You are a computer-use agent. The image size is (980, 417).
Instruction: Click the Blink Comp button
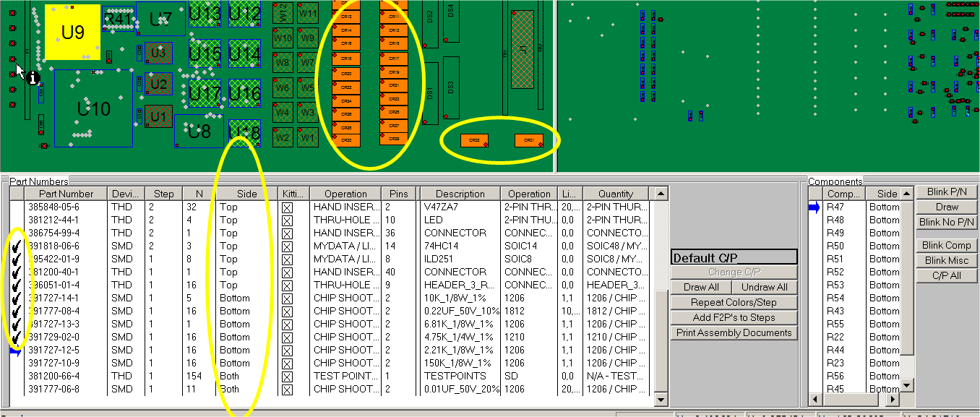(x=947, y=245)
